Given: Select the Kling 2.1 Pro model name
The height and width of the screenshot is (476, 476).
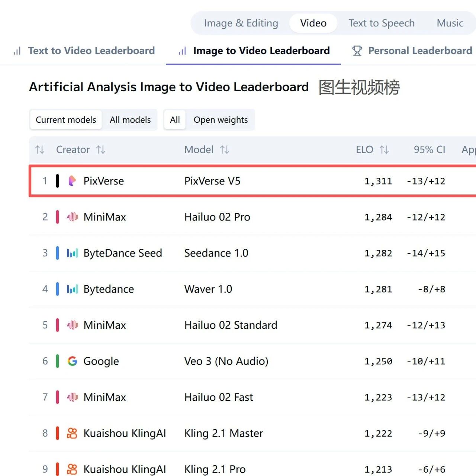Looking at the screenshot, I should [215, 469].
